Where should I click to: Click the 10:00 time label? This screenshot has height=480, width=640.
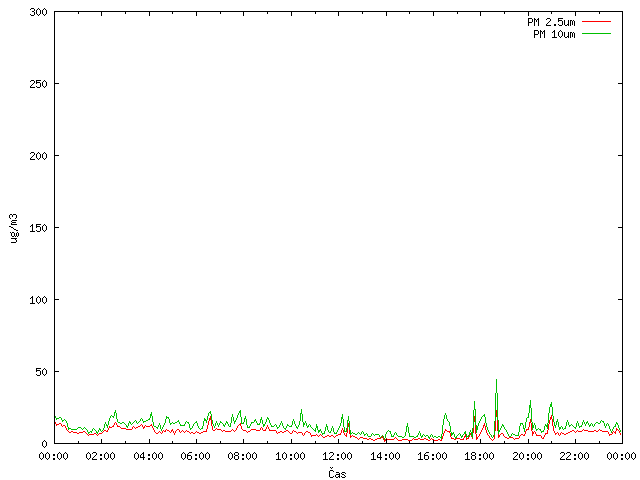pyautogui.click(x=291, y=456)
